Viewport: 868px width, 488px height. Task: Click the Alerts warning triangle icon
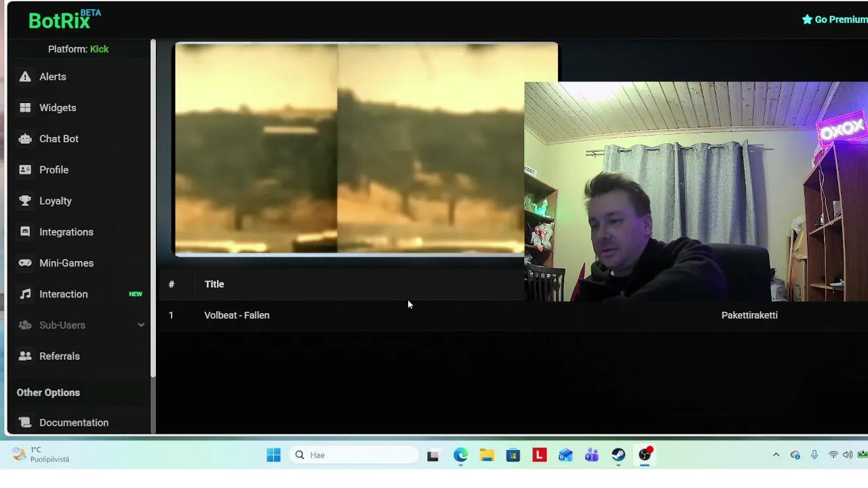click(25, 77)
